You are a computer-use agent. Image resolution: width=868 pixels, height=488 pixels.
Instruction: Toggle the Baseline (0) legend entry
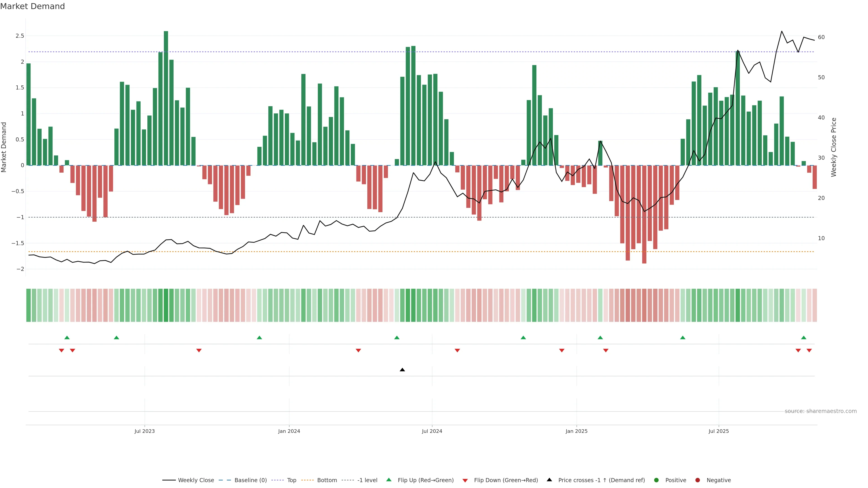click(x=250, y=480)
